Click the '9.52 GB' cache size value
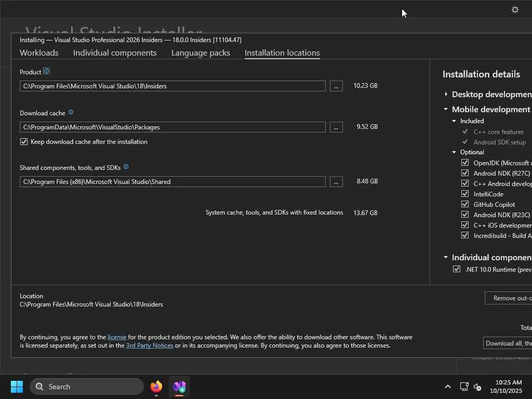The width and height of the screenshot is (532, 399). [x=367, y=127]
